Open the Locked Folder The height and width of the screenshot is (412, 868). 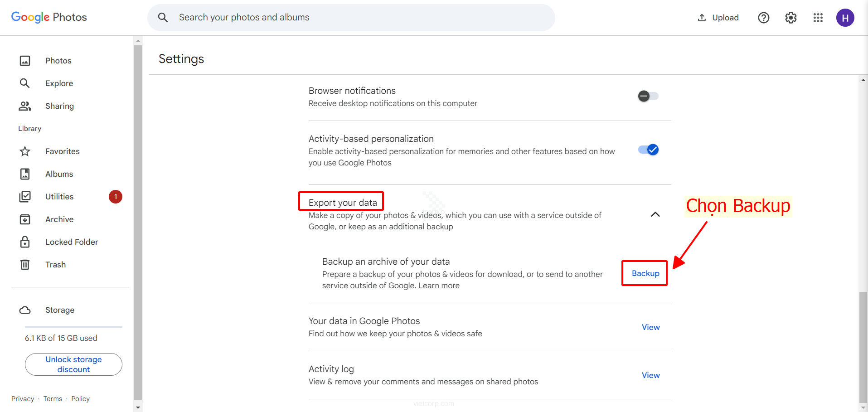[71, 242]
